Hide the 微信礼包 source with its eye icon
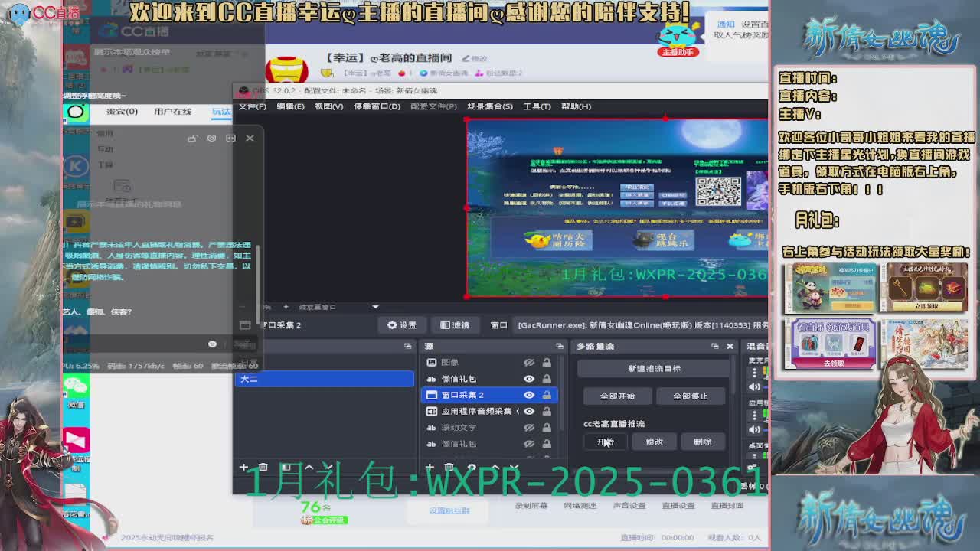Image resolution: width=980 pixels, height=551 pixels. click(529, 379)
